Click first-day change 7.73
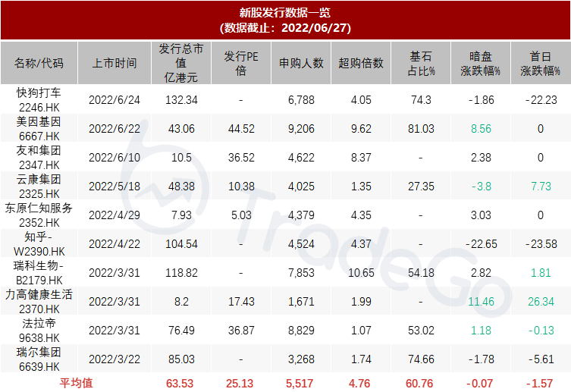Screen dimensions: 571x392 541,187
